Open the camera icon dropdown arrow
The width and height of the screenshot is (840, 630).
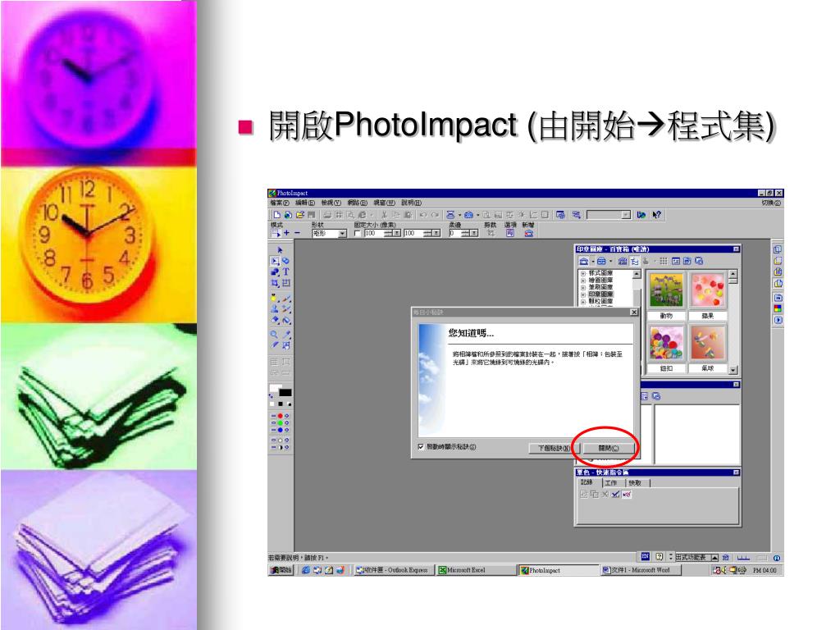click(x=478, y=215)
